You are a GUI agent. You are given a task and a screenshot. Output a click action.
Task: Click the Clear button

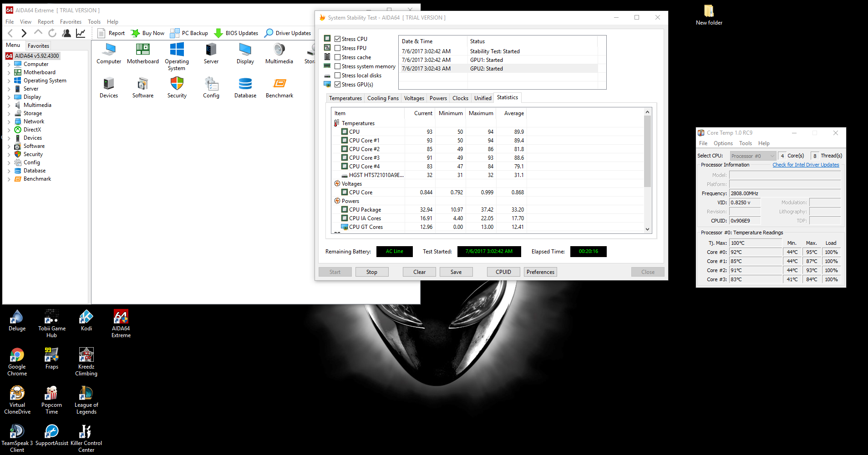[420, 272]
